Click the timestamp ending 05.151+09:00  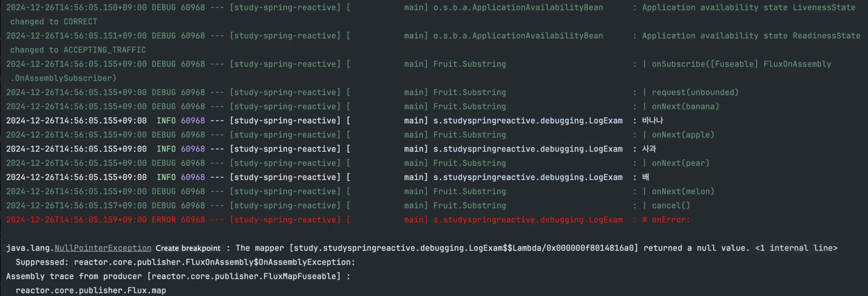77,36
